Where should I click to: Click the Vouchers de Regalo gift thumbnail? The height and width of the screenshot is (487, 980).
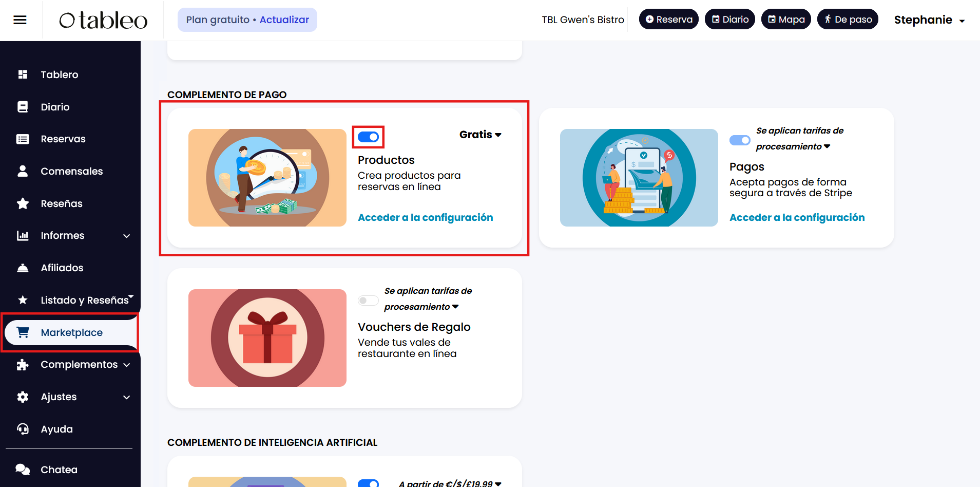(x=267, y=338)
